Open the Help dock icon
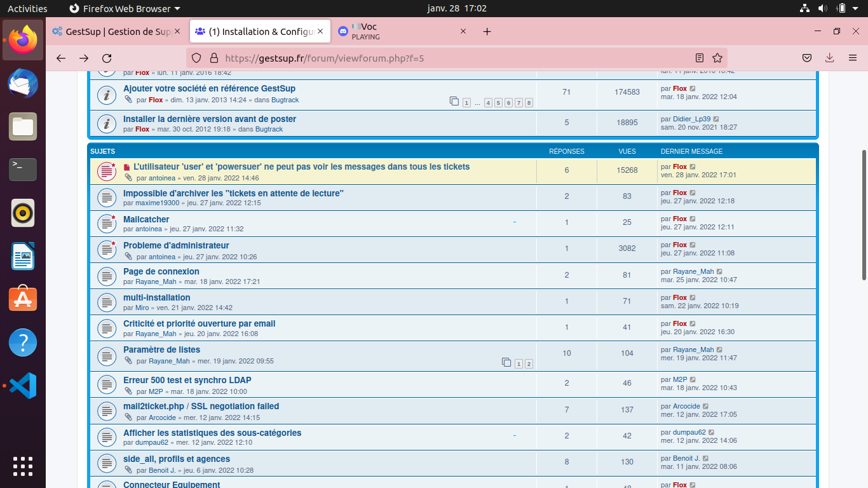Image resolution: width=868 pixels, height=488 pixels. point(23,342)
